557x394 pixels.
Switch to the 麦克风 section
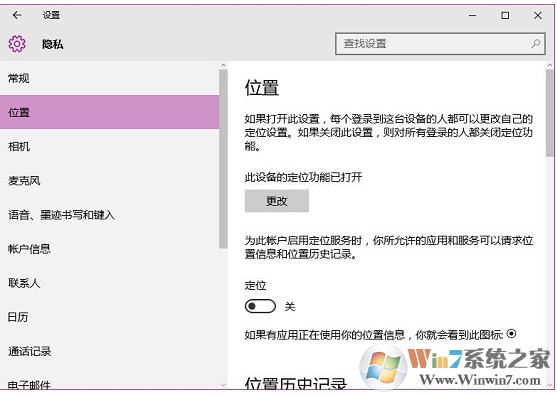tap(109, 180)
